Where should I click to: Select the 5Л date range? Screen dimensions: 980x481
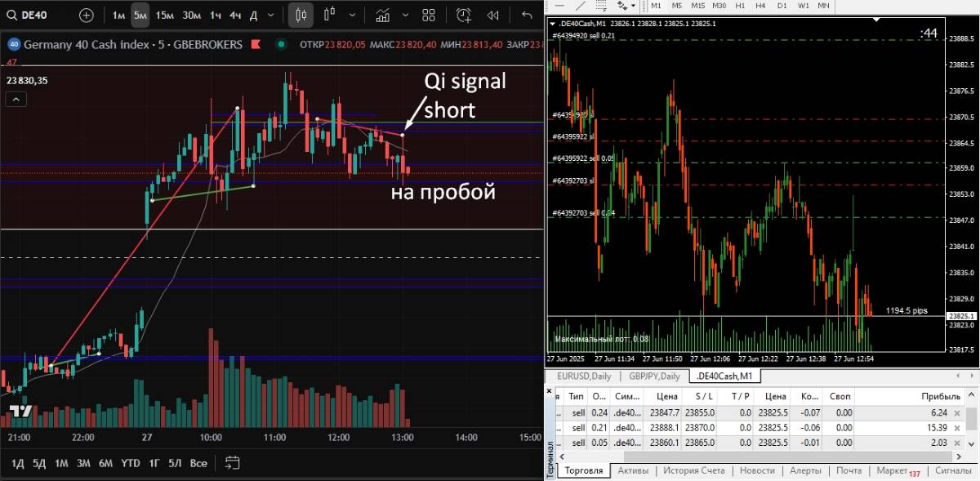[x=175, y=463]
